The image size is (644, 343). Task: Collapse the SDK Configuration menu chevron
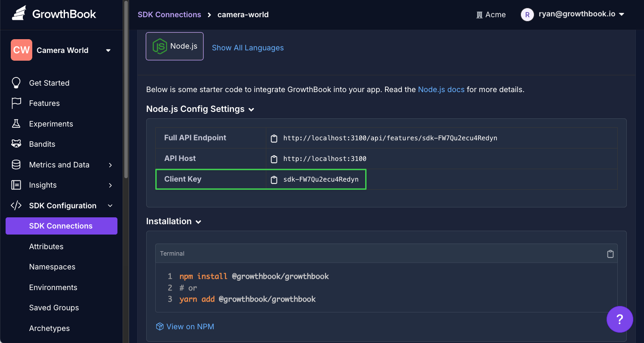pos(110,206)
